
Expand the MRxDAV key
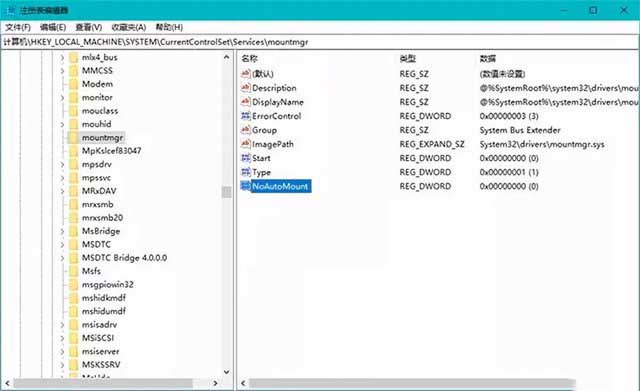pos(62,191)
